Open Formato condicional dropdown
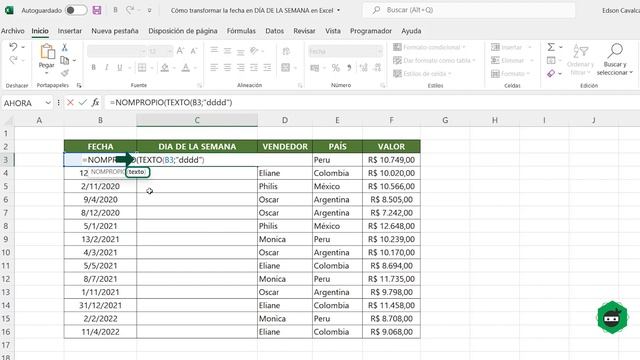Image resolution: width=640 pixels, height=360 pixels. point(429,47)
